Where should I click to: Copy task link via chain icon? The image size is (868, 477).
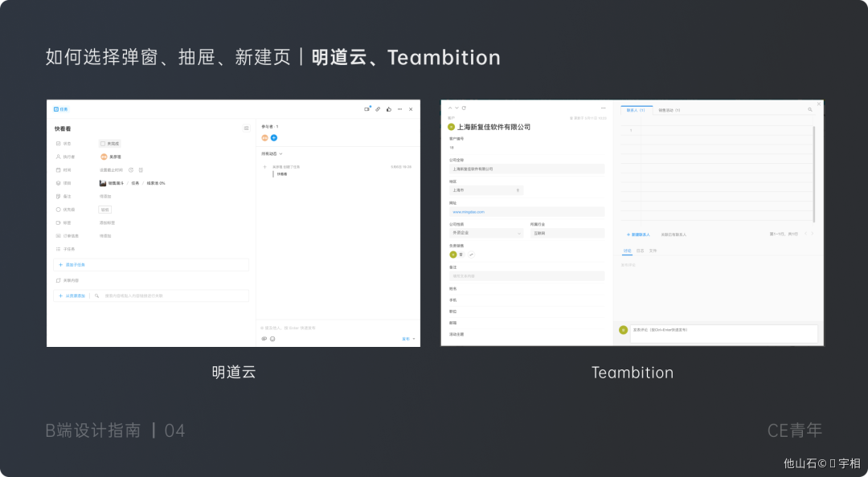tap(378, 109)
